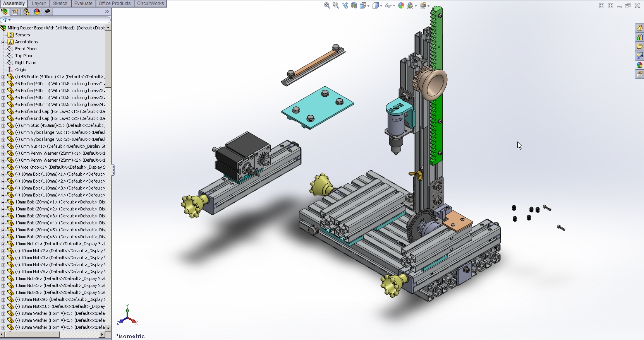Expand the Annotations tree node
This screenshot has height=340, width=644.
[3, 42]
